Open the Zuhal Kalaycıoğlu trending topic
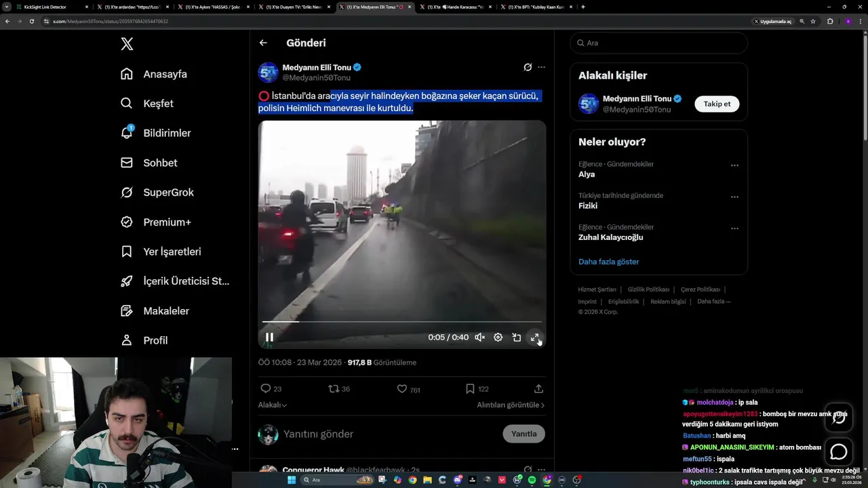This screenshot has width=868, height=488. [x=610, y=237]
